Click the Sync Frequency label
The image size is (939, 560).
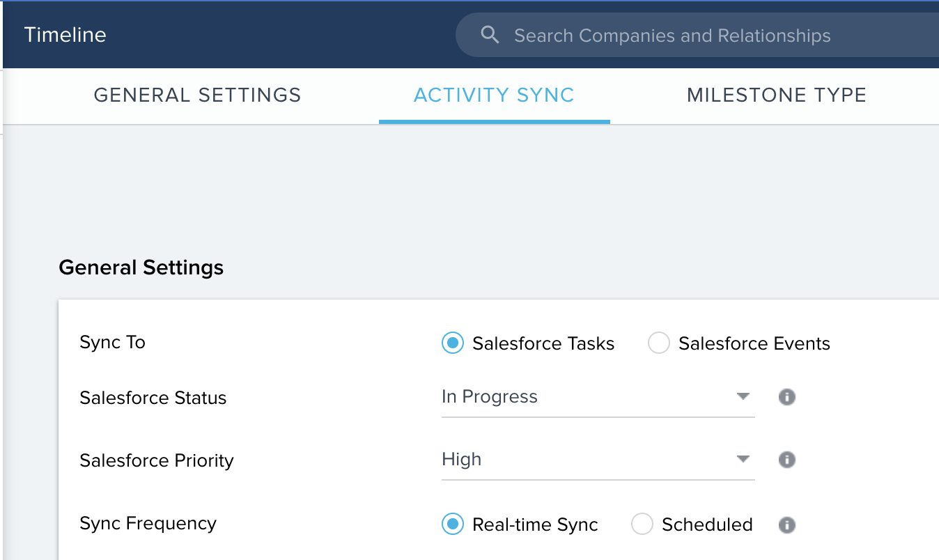[148, 524]
